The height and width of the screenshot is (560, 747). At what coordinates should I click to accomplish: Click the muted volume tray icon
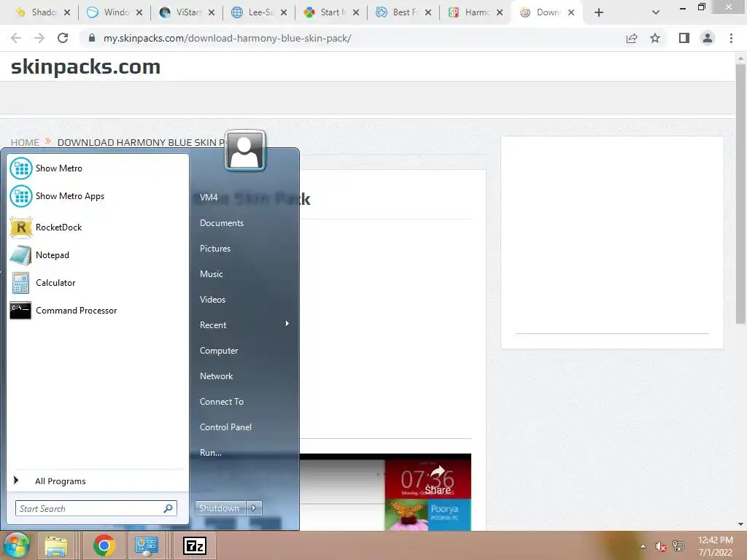pyautogui.click(x=660, y=547)
